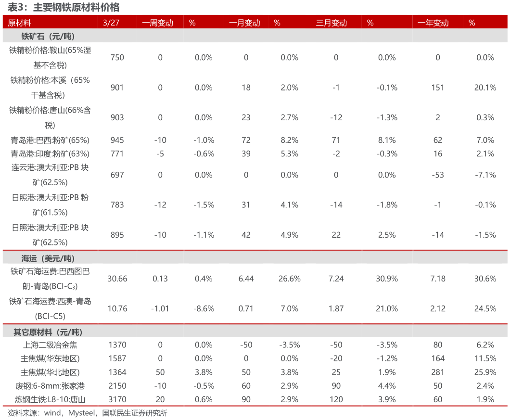Image resolution: width=510 pixels, height=420 pixels.
Task: Click the 上海二级冶金焦 row label
Action: [x=50, y=344]
